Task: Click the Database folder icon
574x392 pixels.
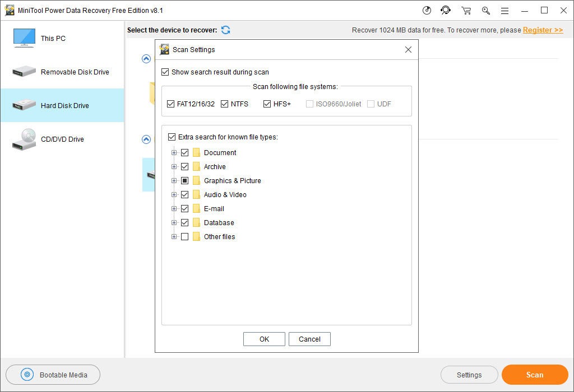Action: [x=196, y=222]
